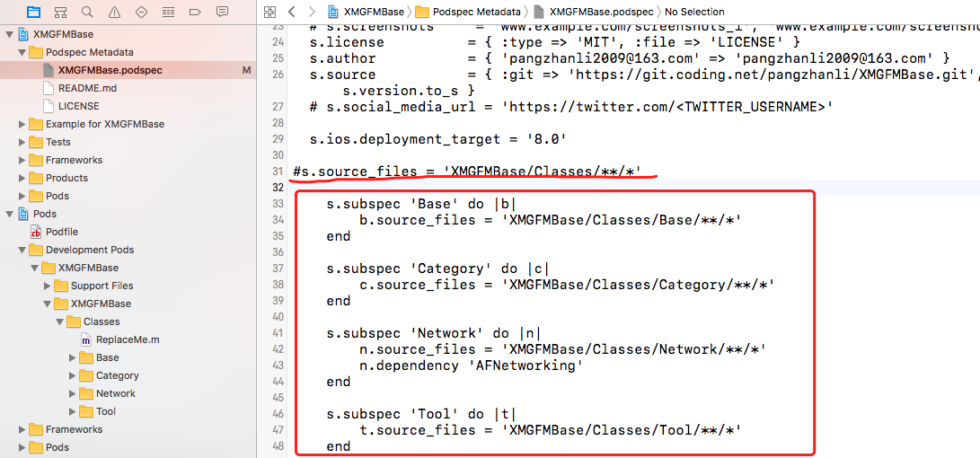Go back with the left arrow
The image size is (980, 458).
pos(292,12)
